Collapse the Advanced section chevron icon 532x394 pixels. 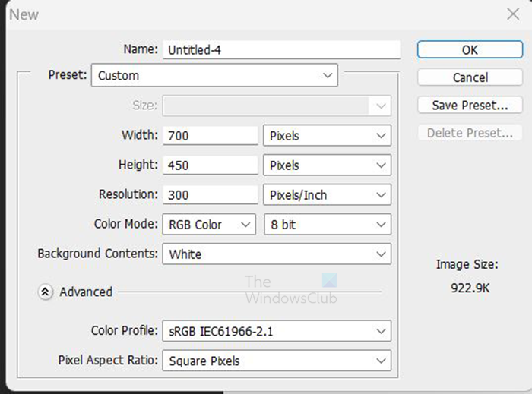[x=45, y=292]
